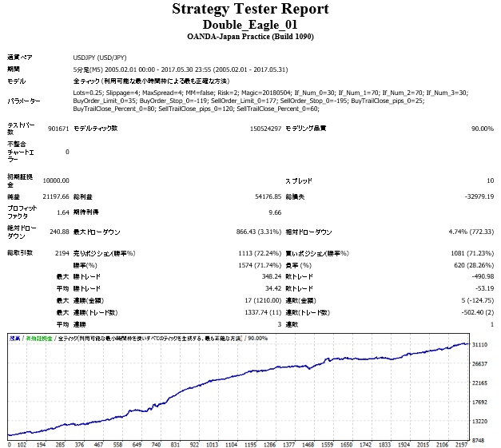Click the blue balance legend label in chart
Viewport: 501px width, 448px height.
14,339
